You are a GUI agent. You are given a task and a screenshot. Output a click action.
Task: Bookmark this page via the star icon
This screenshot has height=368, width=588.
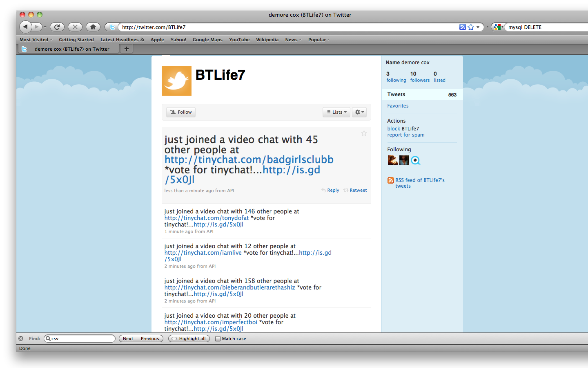pyautogui.click(x=470, y=27)
